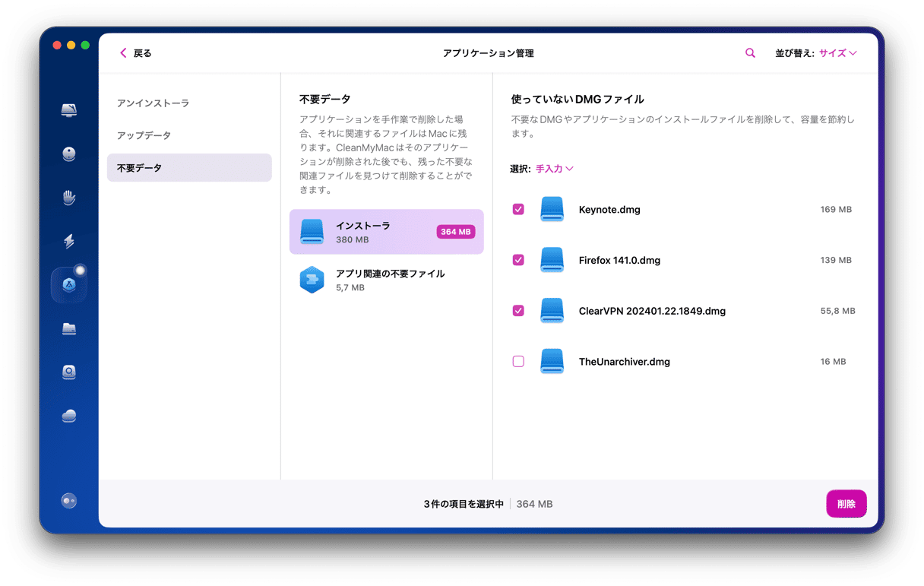Viewport: 924px width, 586px height.
Task: Open assistant icon at sidebar bottom
Action: (x=69, y=501)
